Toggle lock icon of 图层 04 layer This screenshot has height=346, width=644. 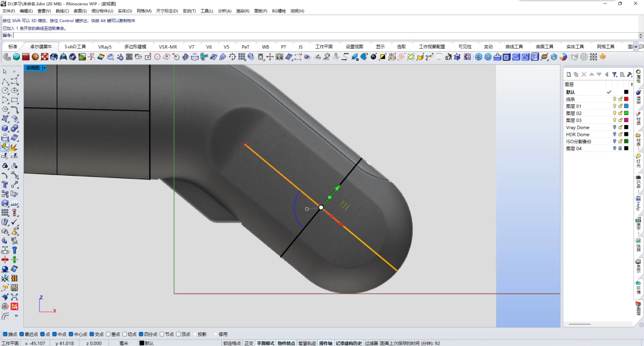pos(620,148)
